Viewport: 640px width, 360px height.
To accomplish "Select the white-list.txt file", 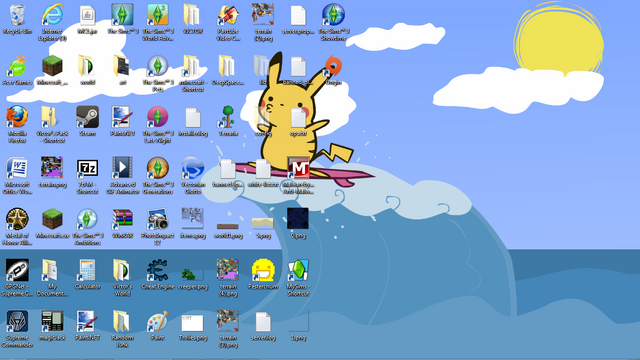I will tap(263, 170).
